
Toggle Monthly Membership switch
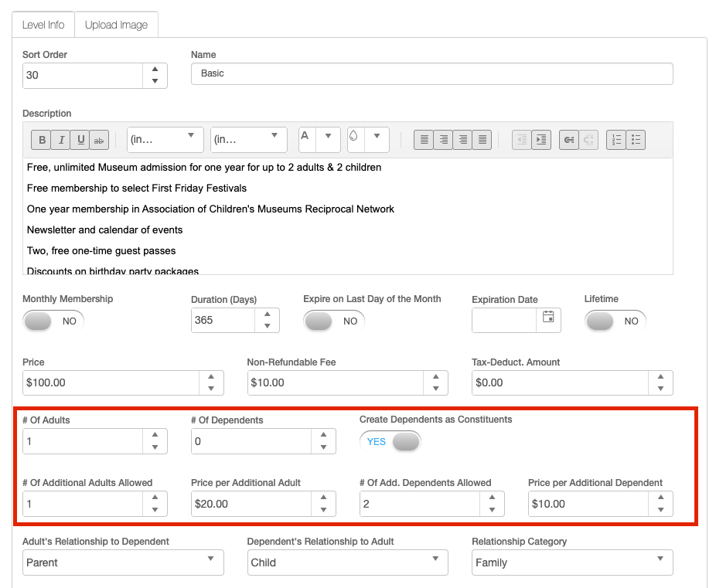[53, 321]
